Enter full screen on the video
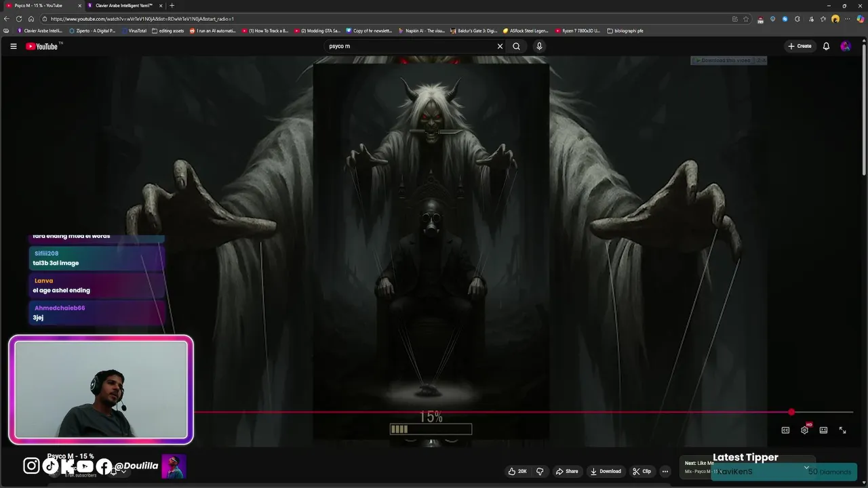The image size is (868, 488). pyautogui.click(x=842, y=430)
